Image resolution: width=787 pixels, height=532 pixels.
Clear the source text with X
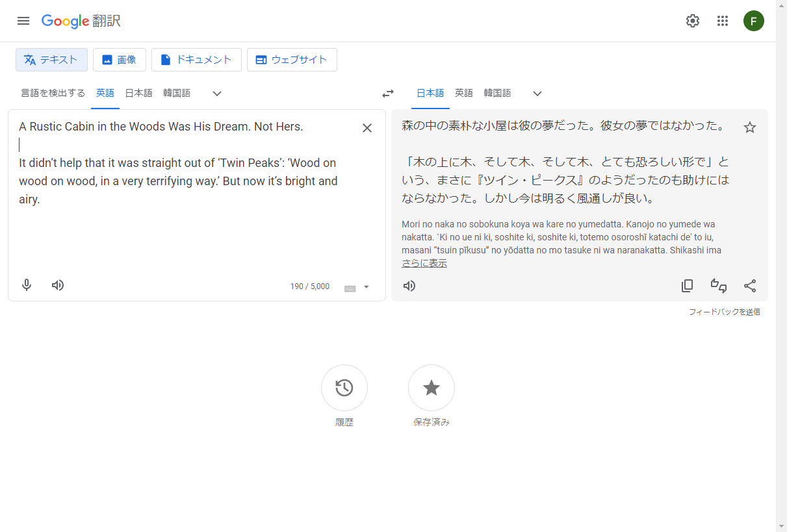(367, 128)
